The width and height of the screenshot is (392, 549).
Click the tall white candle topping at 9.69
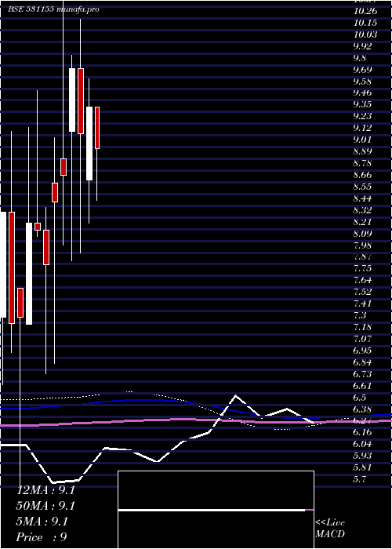72,100
